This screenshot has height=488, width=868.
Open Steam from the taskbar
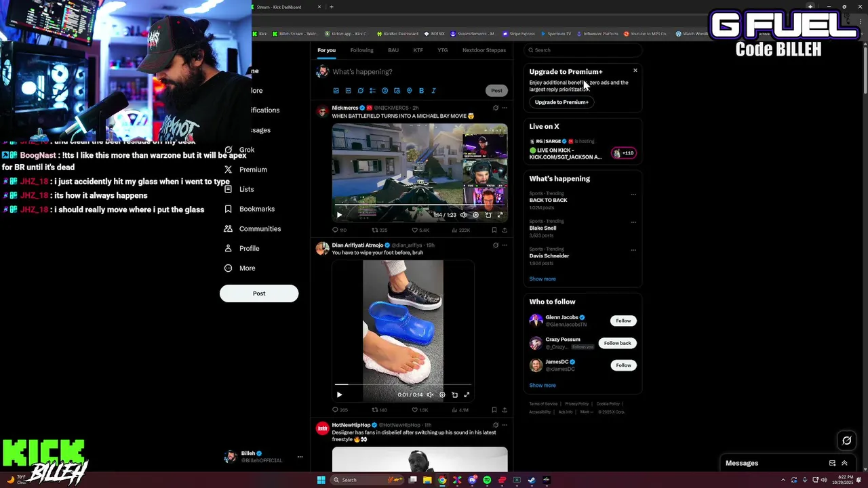tap(532, 480)
